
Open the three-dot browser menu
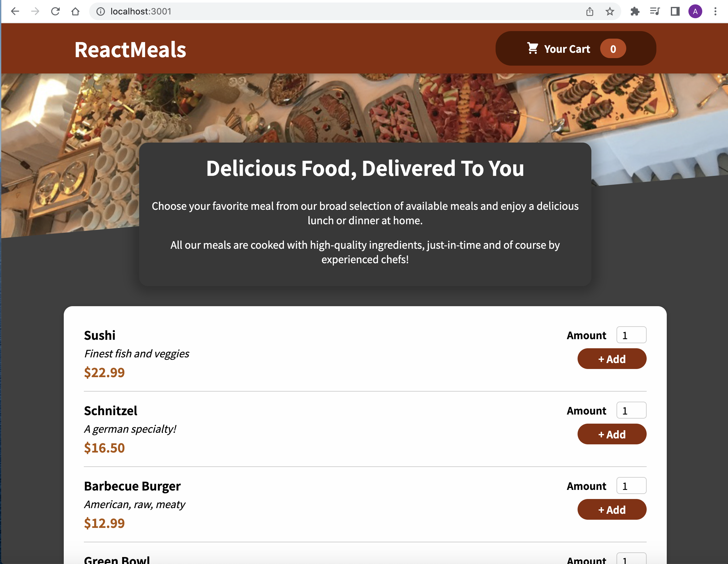pyautogui.click(x=715, y=11)
